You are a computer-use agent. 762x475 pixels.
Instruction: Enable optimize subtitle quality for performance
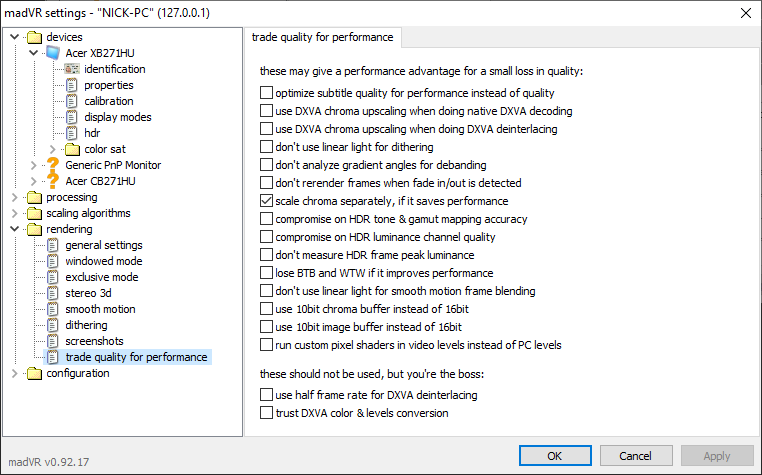[266, 93]
